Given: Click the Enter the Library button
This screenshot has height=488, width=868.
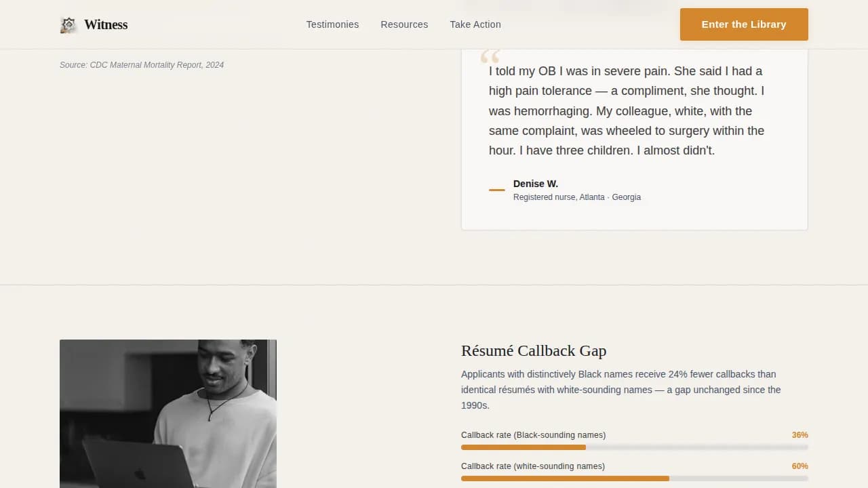Looking at the screenshot, I should click(x=744, y=24).
